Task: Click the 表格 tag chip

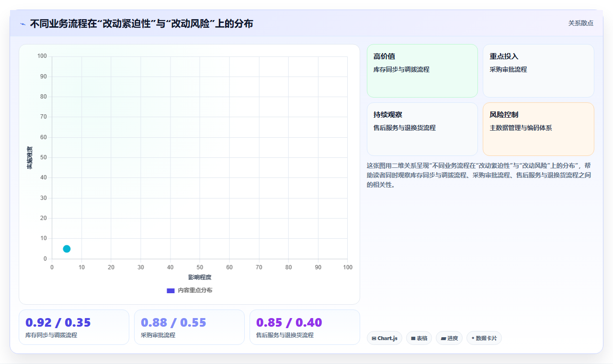Action: tap(419, 338)
